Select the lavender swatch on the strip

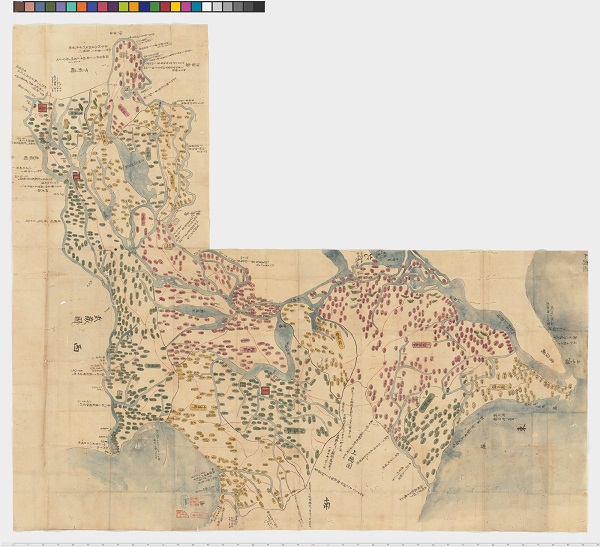tap(60, 7)
